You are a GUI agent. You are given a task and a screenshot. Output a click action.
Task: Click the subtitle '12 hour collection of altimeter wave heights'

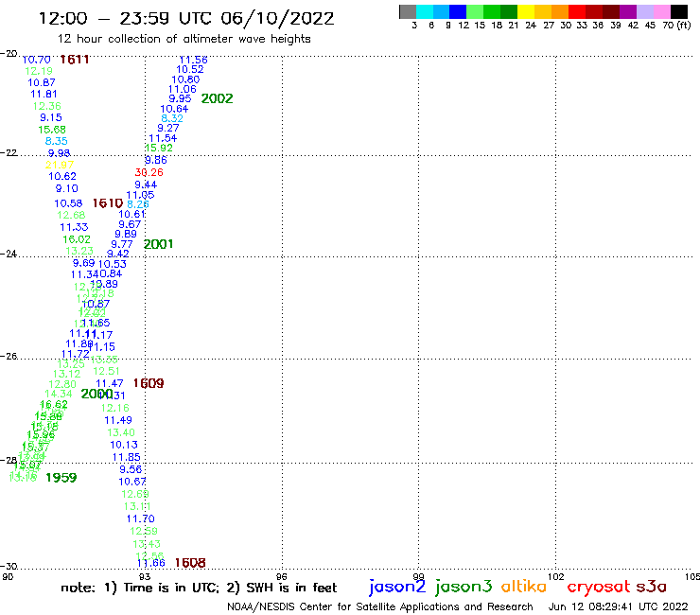pyautogui.click(x=184, y=39)
